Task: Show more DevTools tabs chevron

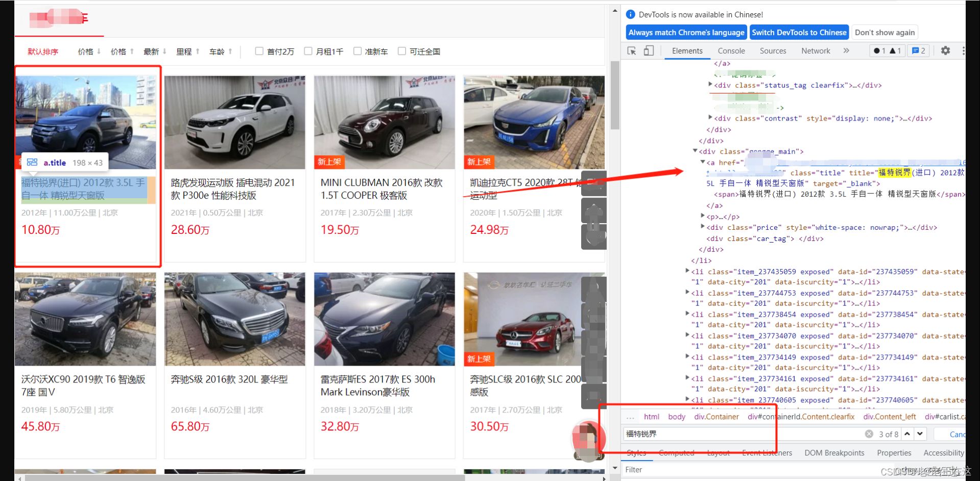Action: click(x=846, y=51)
